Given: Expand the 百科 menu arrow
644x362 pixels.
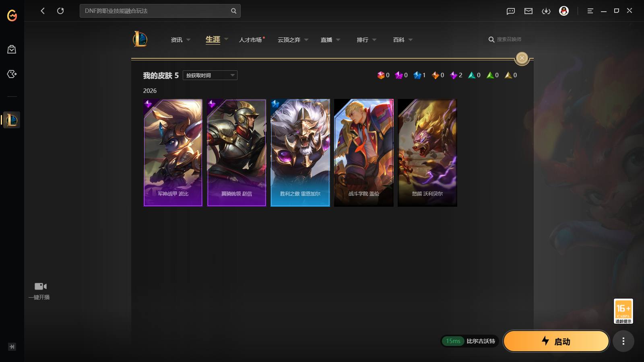Looking at the screenshot, I should pyautogui.click(x=411, y=40).
